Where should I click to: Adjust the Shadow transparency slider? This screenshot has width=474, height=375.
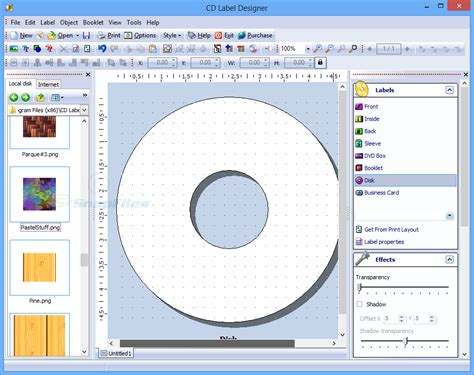pyautogui.click(x=405, y=341)
